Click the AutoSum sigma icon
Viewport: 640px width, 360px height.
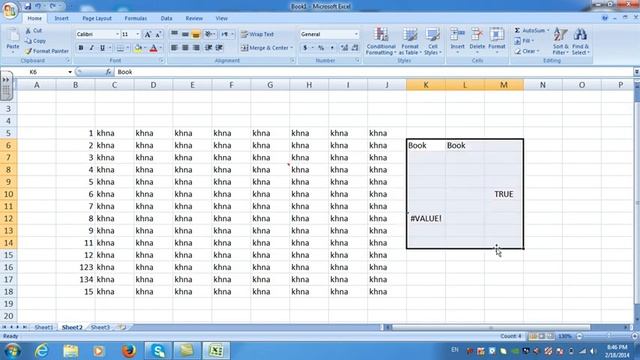click(517, 31)
